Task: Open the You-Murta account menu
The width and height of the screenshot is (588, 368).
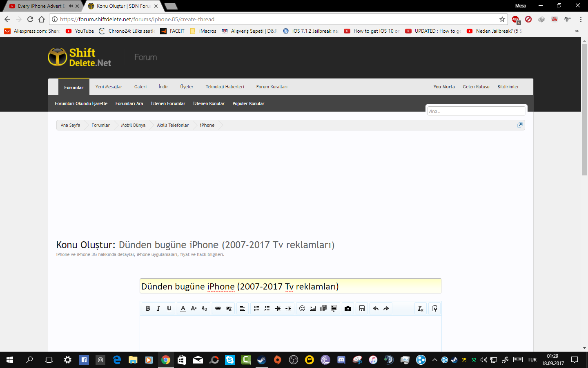Action: [444, 87]
